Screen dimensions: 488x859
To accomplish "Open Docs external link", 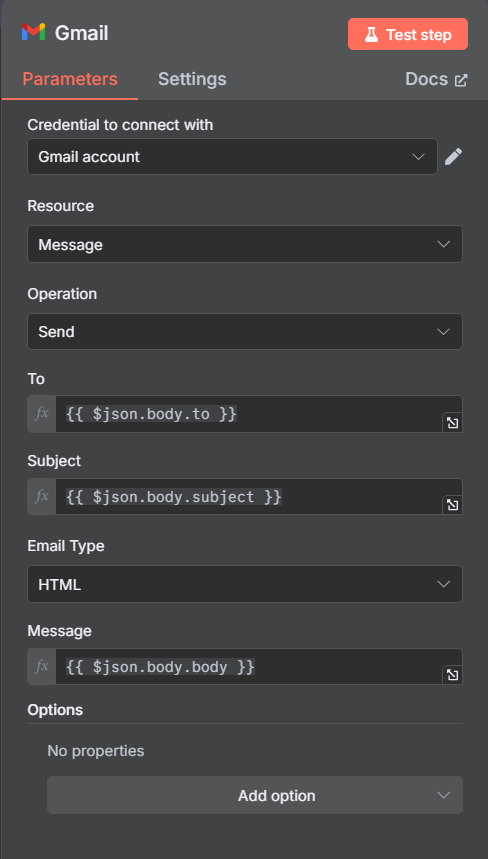I will pos(436,79).
